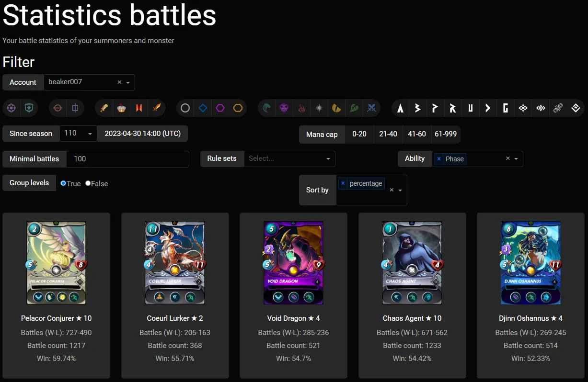Toggle mana cap 21-40

[388, 134]
